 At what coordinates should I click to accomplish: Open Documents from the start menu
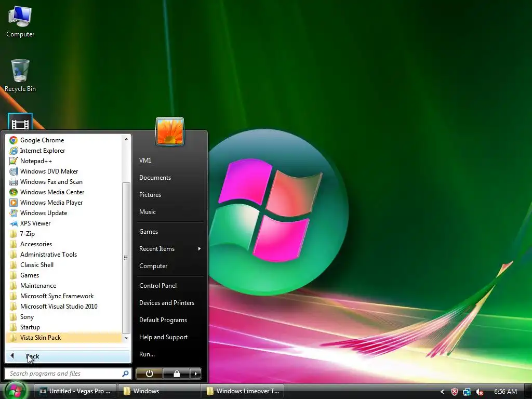point(170,178)
